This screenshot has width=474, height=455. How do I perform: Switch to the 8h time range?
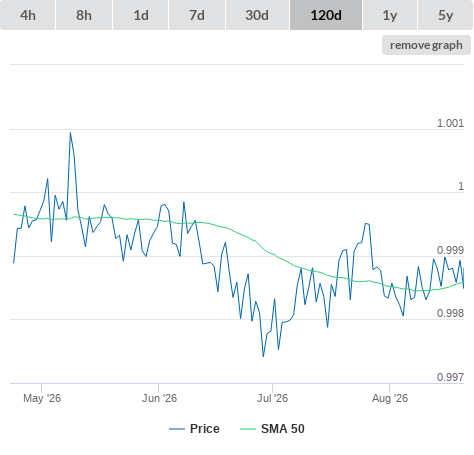tap(84, 15)
